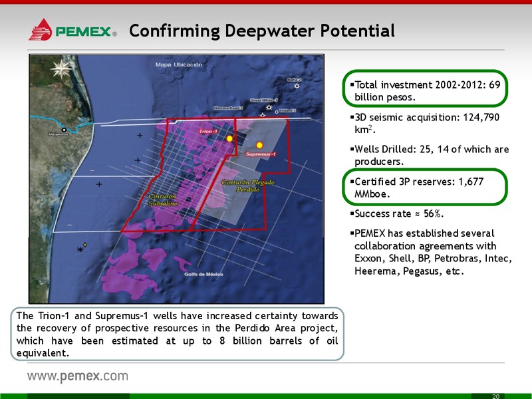
Task: Click the Trion-1 yellow well marker
Action: coord(229,138)
